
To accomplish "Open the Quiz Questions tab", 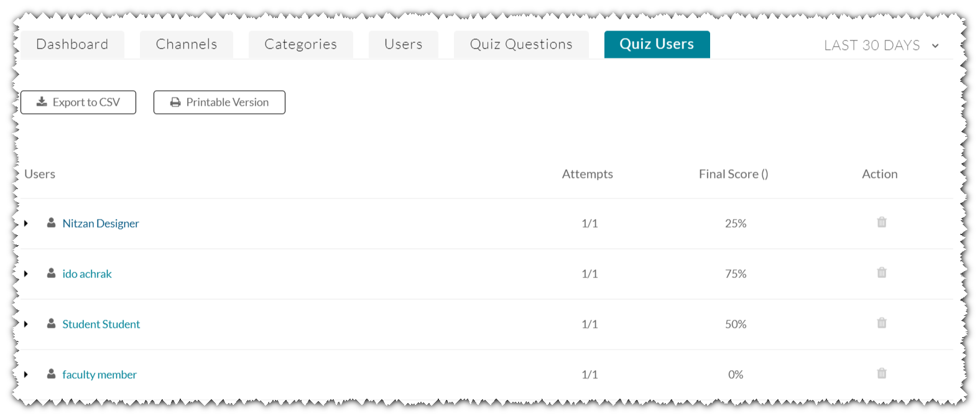I will [x=521, y=44].
